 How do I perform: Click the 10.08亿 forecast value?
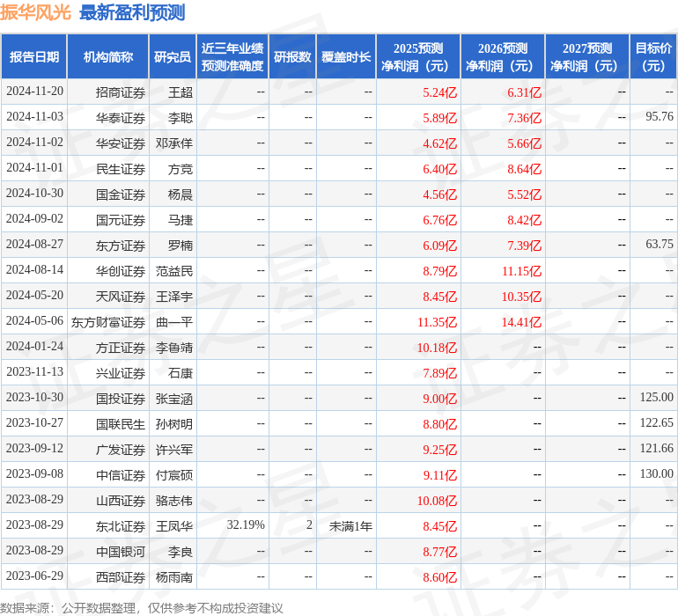[437, 501]
